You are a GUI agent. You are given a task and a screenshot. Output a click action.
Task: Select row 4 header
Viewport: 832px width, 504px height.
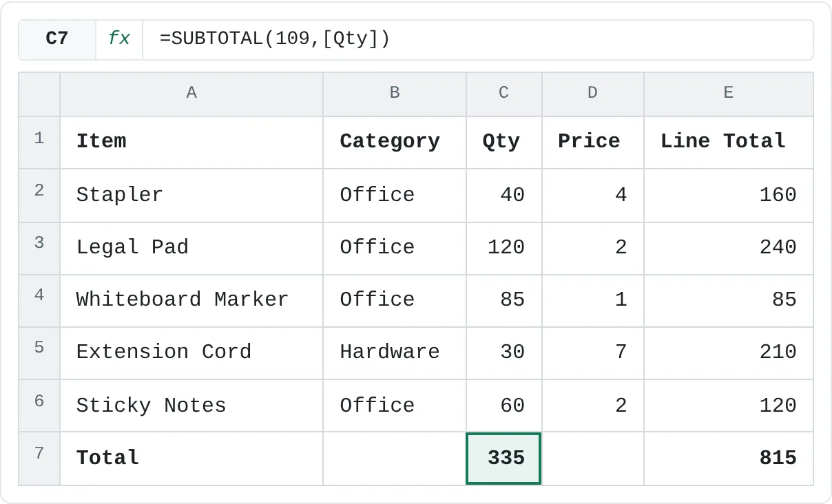39,300
